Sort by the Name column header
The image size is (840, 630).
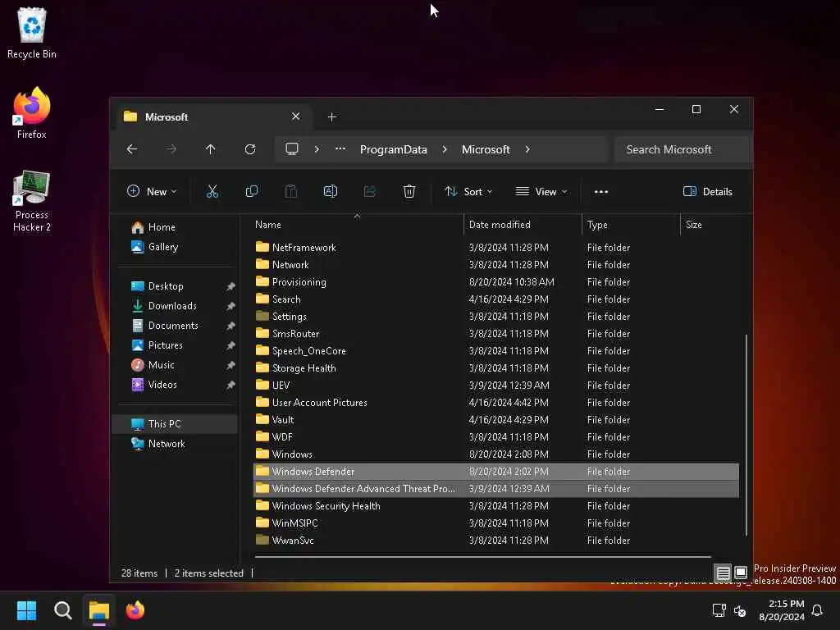[358, 225]
